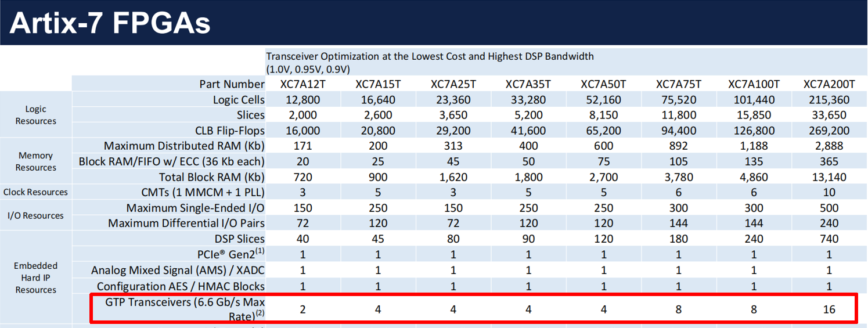Click the Total Block RAM (Kb) label
The image size is (868, 328).
[x=212, y=177]
